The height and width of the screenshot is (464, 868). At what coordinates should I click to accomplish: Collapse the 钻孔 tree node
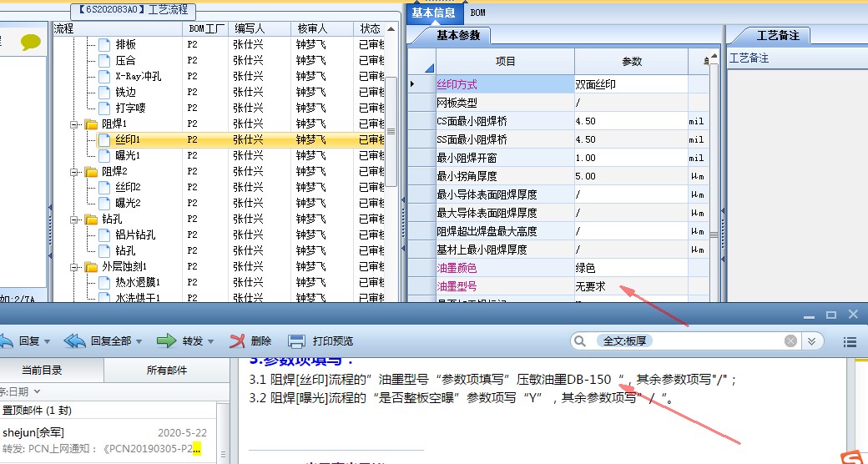tap(75, 219)
